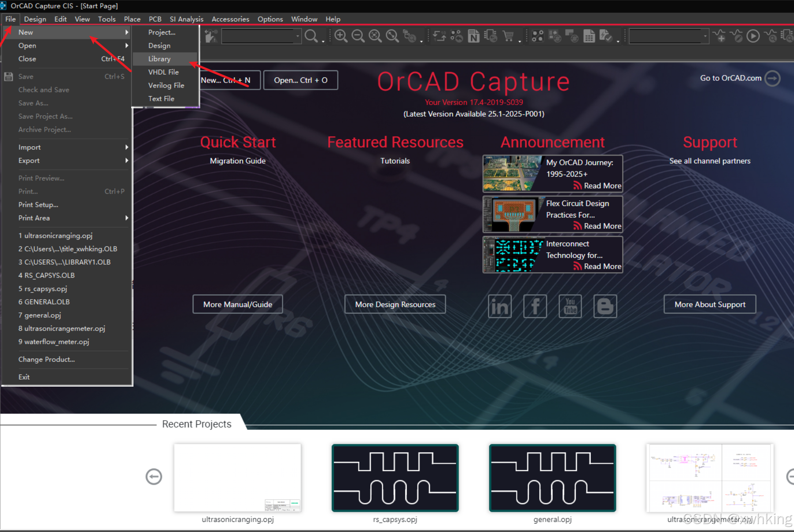Click the Zoom Out magnifier icon
Viewport: 794px width, 532px height.
coord(358,36)
